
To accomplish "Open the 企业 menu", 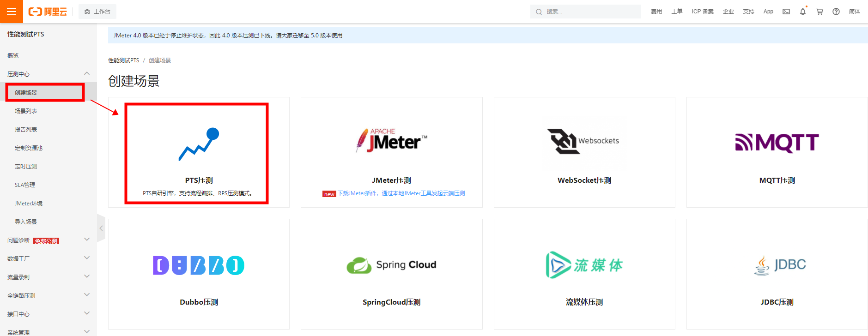I will 728,12.
